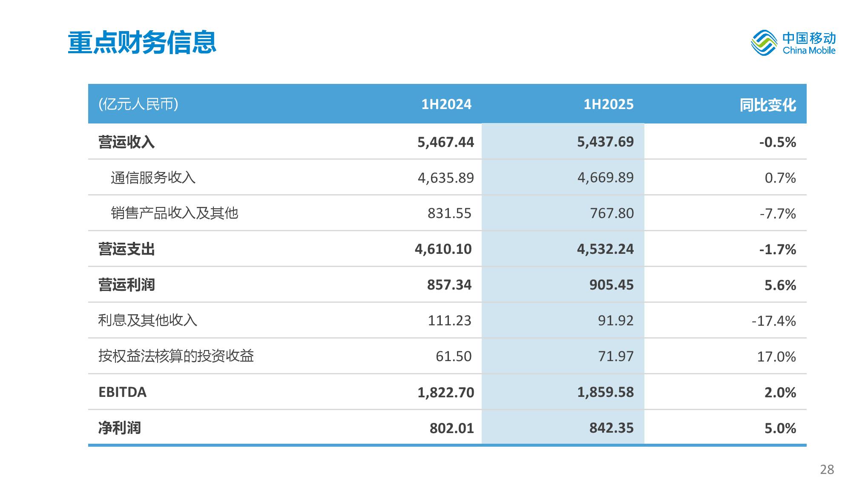Select the 1H2025 column header
This screenshot has height=488, width=868.
coord(608,104)
